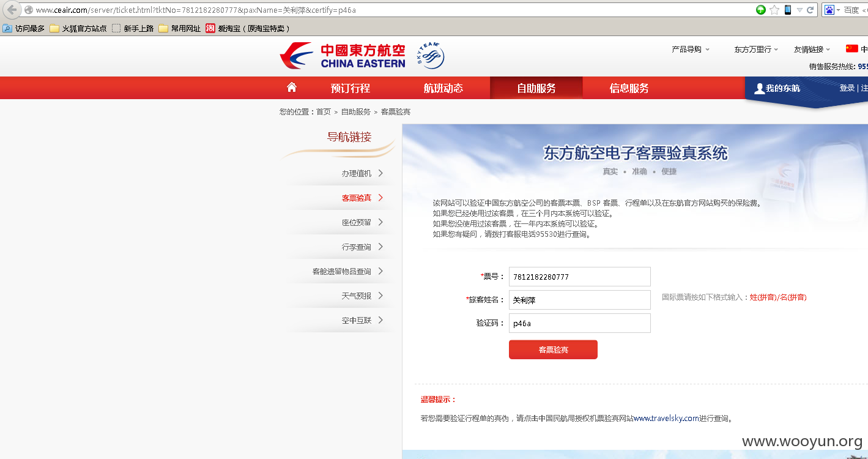The width and height of the screenshot is (868, 459).
Task: Click the browser address bar URL
Action: (196, 10)
